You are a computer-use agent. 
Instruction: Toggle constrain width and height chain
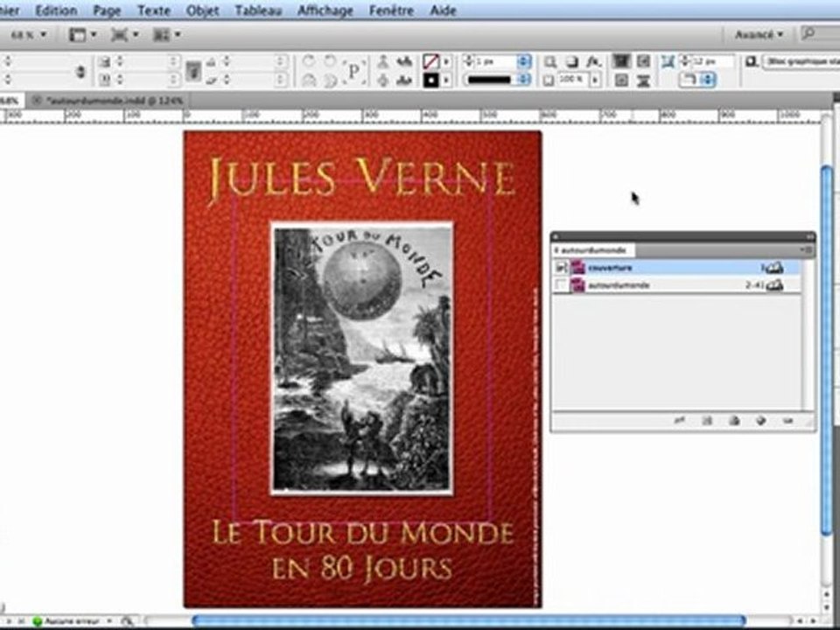point(80,71)
